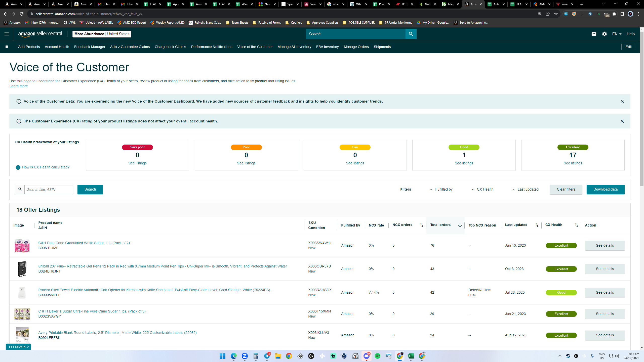The width and height of the screenshot is (644, 362).
Task: Open Excel from the taskbar
Action: pyautogui.click(x=411, y=356)
